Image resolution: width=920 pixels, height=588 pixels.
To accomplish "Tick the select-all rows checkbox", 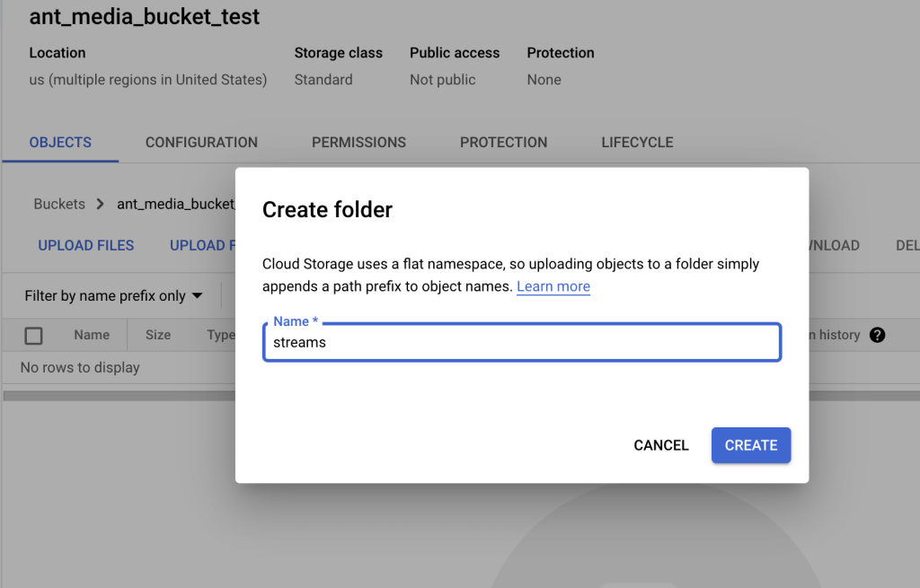I will tap(33, 336).
